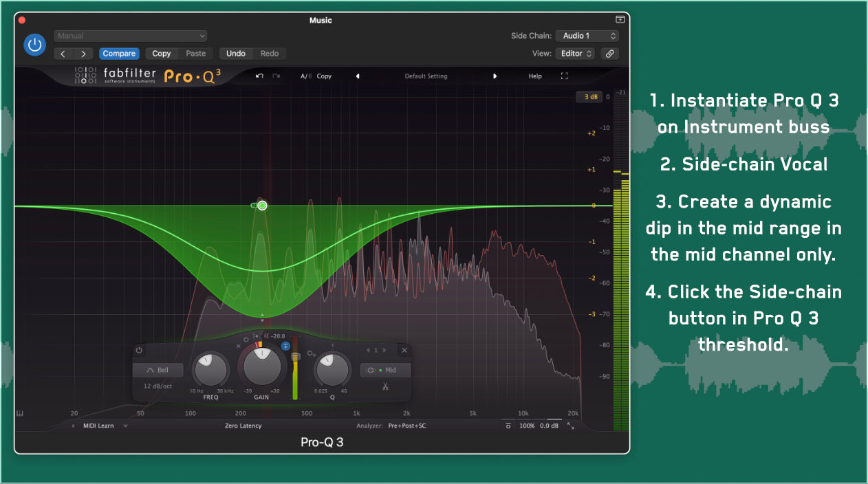Click the 0.0 dB output level
The image size is (868, 484).
coord(549,426)
